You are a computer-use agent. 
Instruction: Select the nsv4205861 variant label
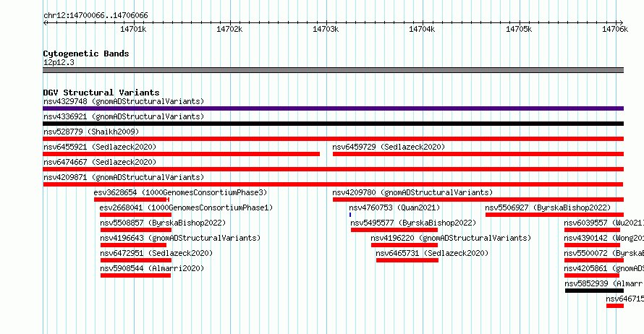point(603,268)
